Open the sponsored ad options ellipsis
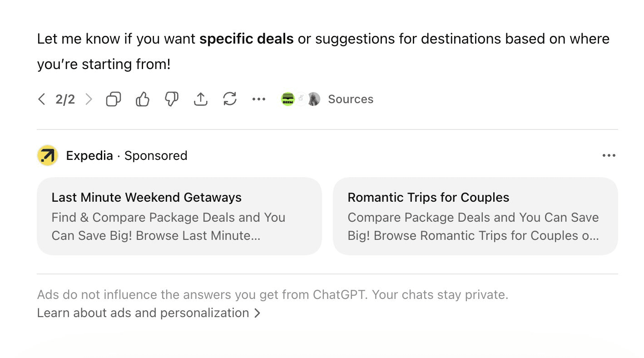The image size is (644, 358). tap(609, 155)
